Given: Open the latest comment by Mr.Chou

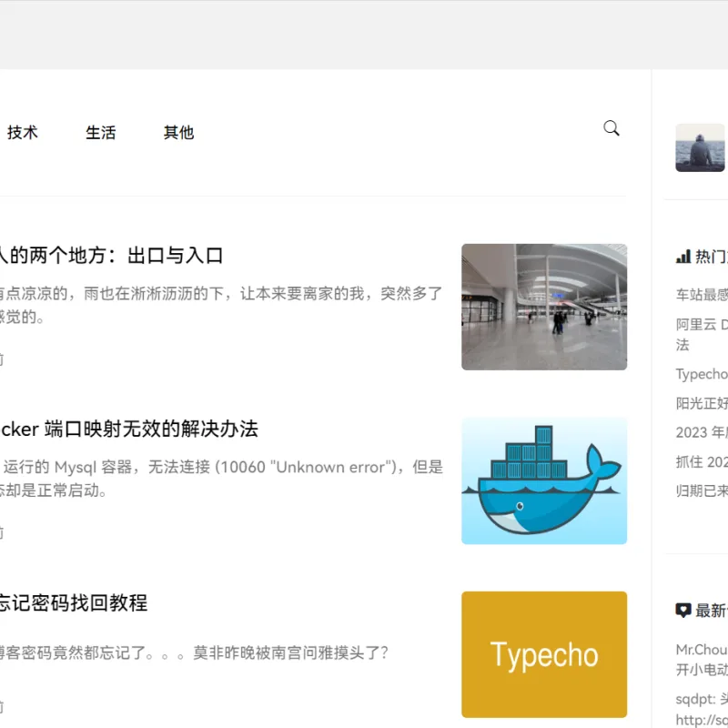Looking at the screenshot, I should tap(702, 659).
